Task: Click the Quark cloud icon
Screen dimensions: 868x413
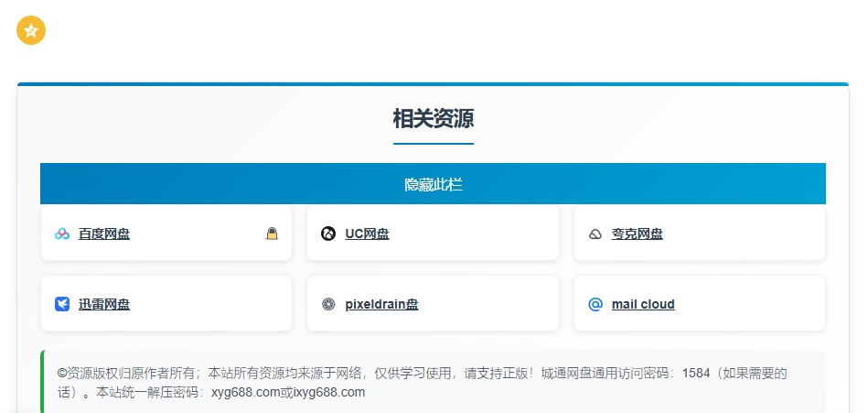Action: coord(595,234)
